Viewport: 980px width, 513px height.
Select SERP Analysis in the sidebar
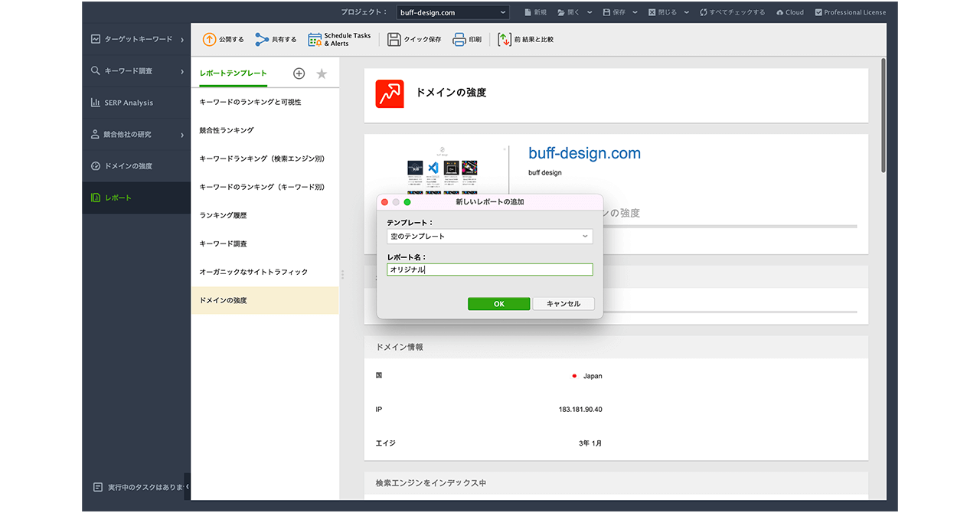tap(129, 103)
